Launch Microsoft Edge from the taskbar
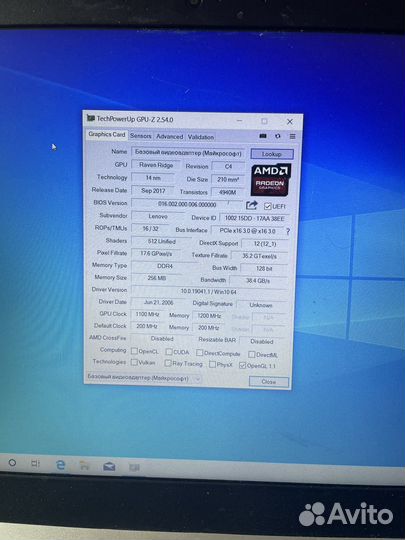Screen dimensions: 405x540 click(60, 465)
